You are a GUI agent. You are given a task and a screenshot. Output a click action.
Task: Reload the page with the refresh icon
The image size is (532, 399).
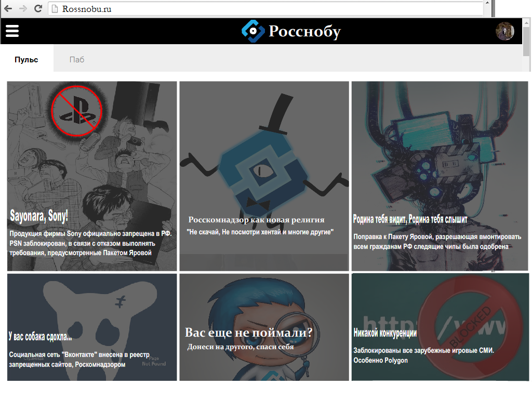38,9
